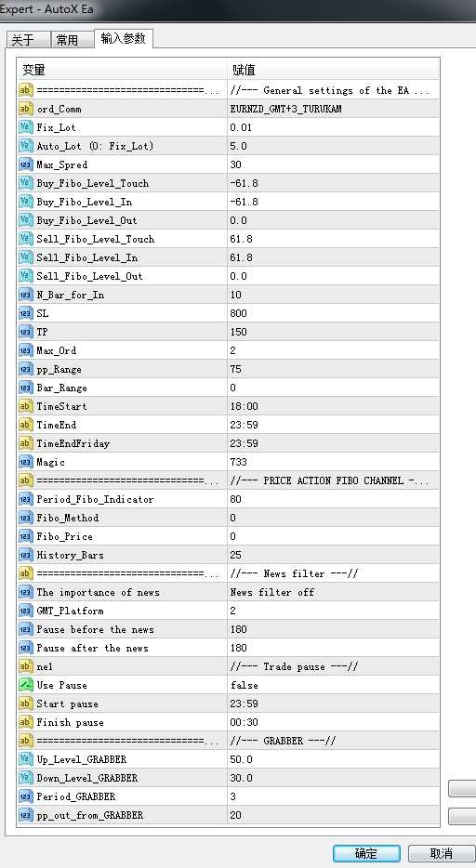Select the boolean icon next to Use Pause
Image resolution: width=476 pixels, height=868 pixels.
[x=26, y=685]
